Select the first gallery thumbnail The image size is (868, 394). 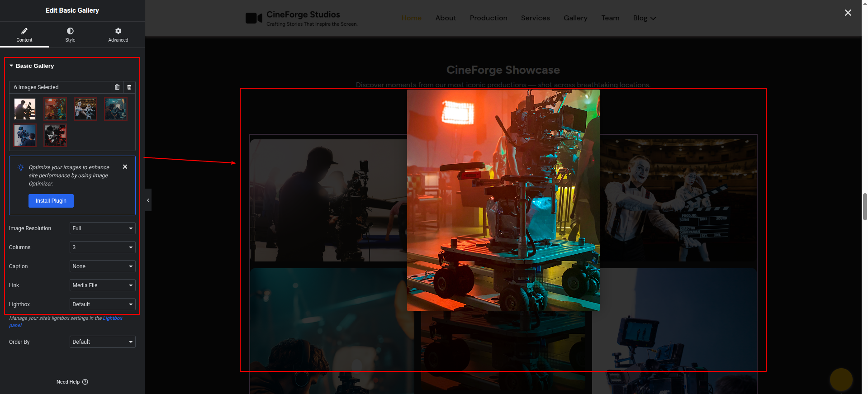click(x=25, y=109)
